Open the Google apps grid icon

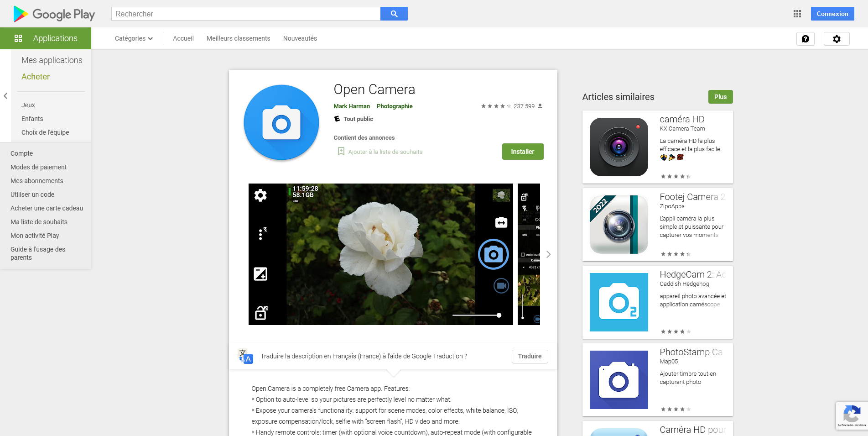pyautogui.click(x=797, y=14)
